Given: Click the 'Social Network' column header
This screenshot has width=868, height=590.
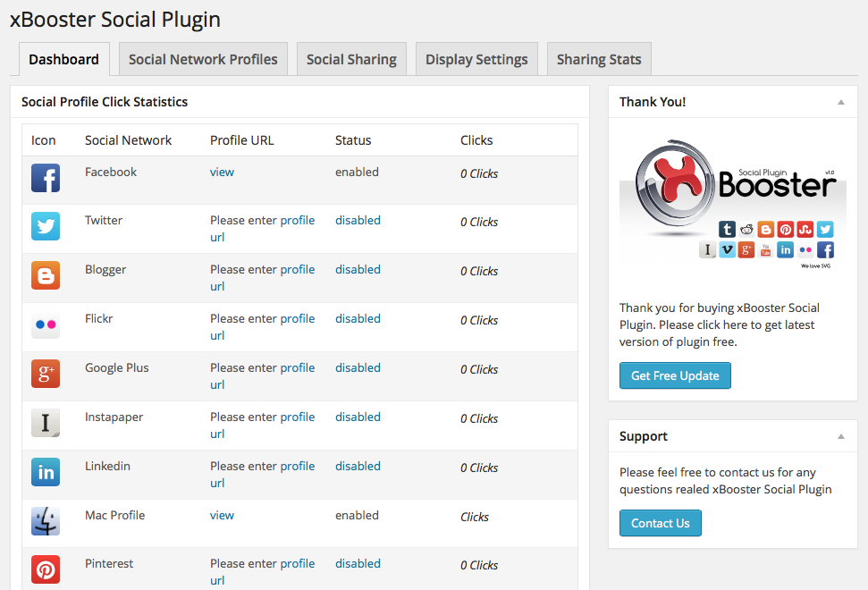Looking at the screenshot, I should (x=129, y=140).
